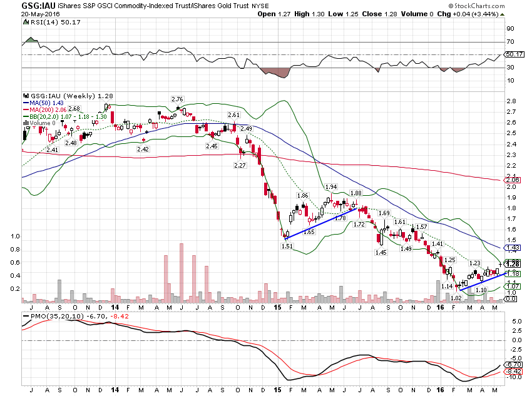Click the RSI indicator icon beside RSI(14)
Image resolution: width=532 pixels, height=396 pixels.
[x=26, y=22]
